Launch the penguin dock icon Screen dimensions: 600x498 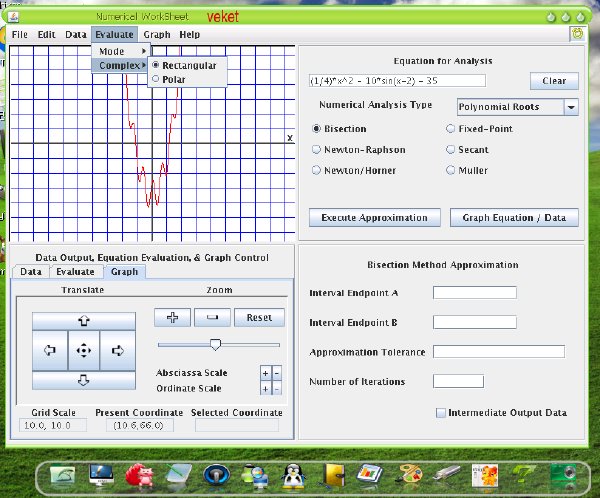pos(293,477)
